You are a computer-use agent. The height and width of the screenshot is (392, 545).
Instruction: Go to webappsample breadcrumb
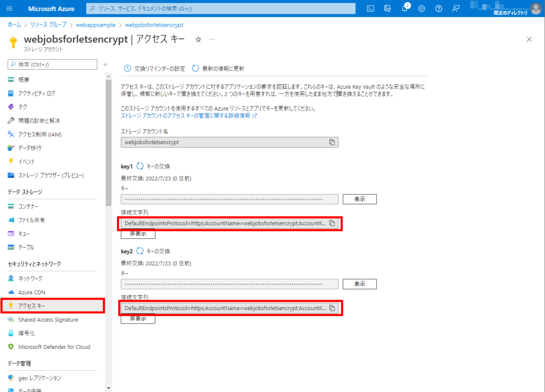96,24
